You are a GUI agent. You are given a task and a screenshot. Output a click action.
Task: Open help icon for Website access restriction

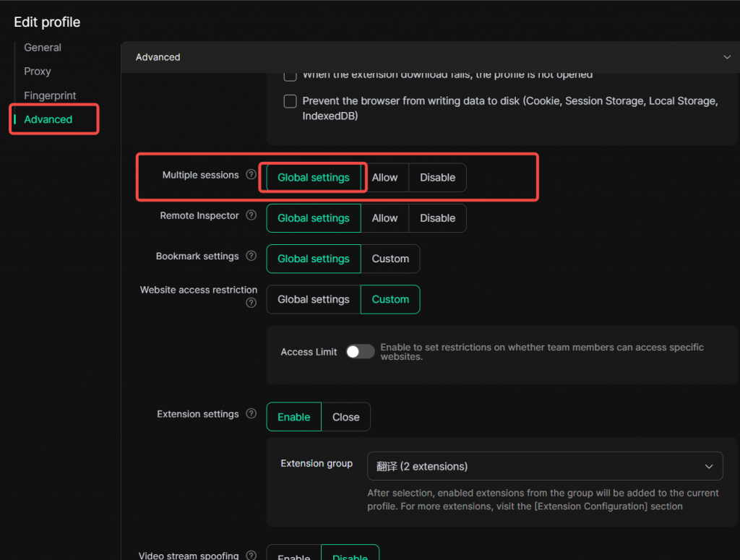(x=251, y=303)
